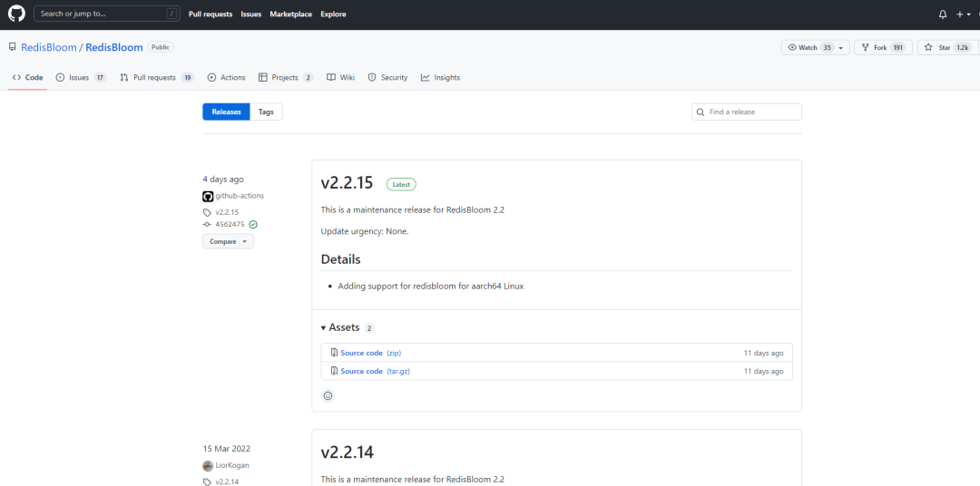Collapse the Assets section

tap(340, 327)
